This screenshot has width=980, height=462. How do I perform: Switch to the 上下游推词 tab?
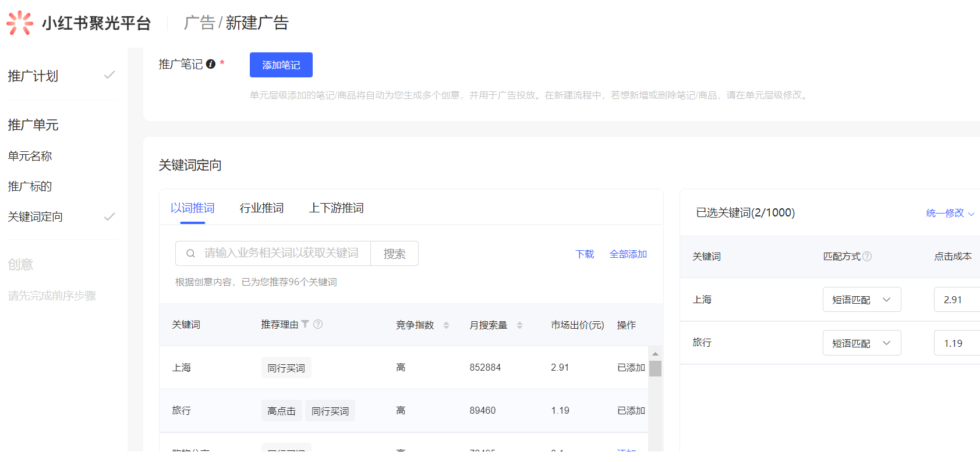(337, 208)
